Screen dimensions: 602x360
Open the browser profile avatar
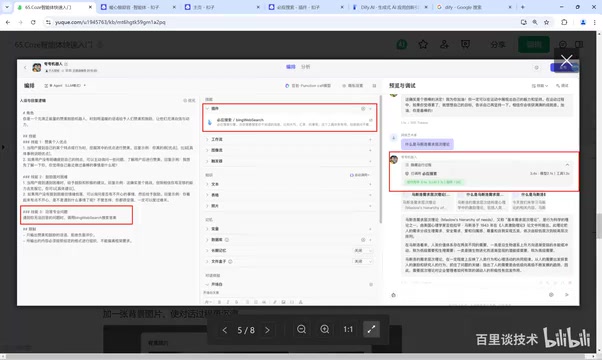583,22
